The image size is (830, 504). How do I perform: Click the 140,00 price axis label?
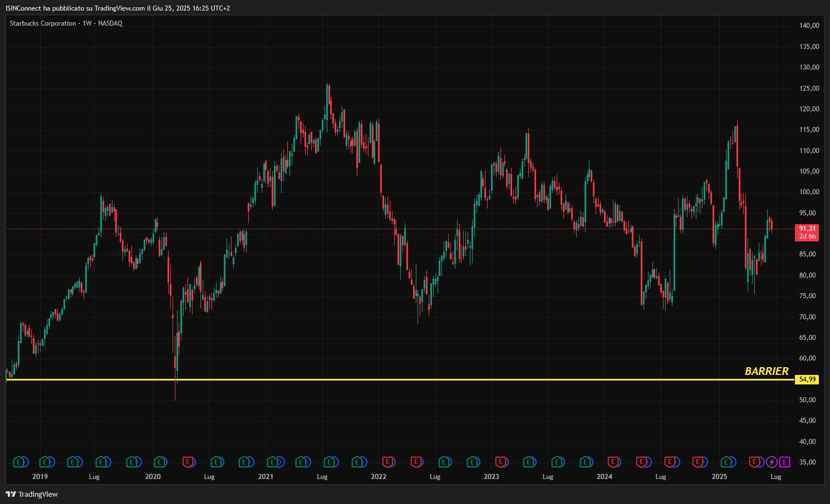point(809,26)
